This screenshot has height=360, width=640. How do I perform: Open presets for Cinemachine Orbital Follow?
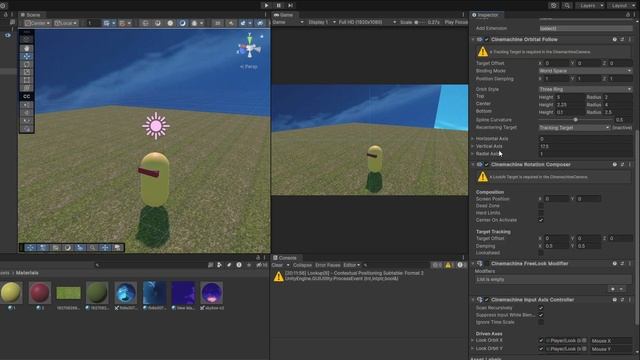(x=622, y=40)
